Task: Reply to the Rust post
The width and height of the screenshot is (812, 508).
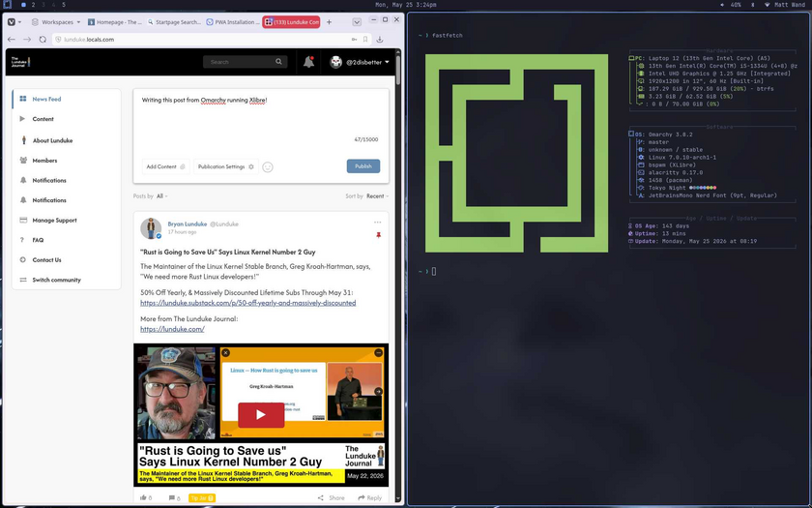Action: click(369, 497)
